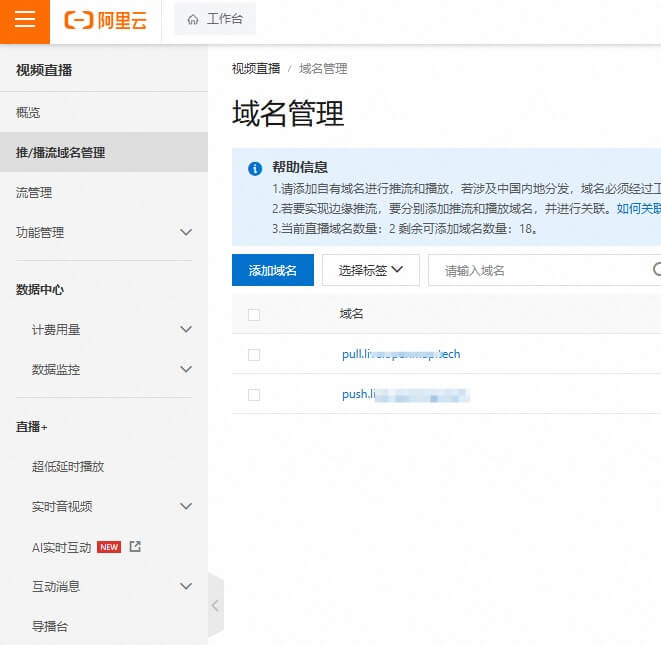Click the home icon beside 工作台
Screen dimensions: 661x645
tap(193, 19)
